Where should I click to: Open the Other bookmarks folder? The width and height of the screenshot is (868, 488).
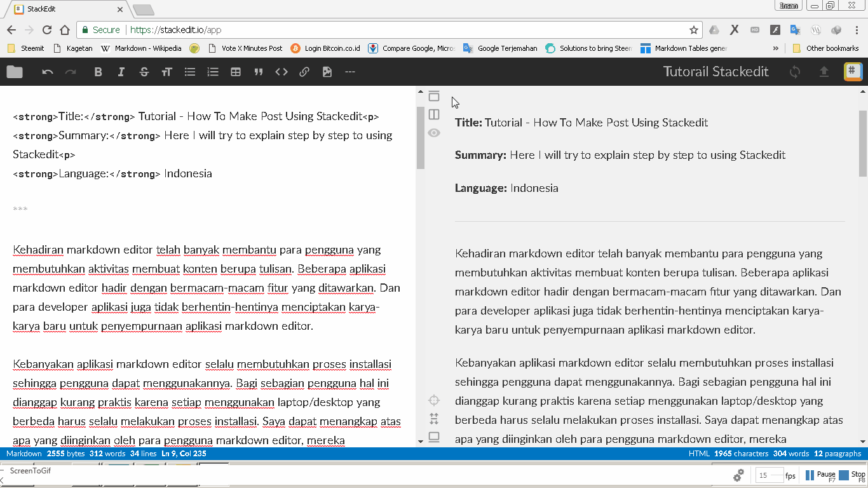pos(825,48)
